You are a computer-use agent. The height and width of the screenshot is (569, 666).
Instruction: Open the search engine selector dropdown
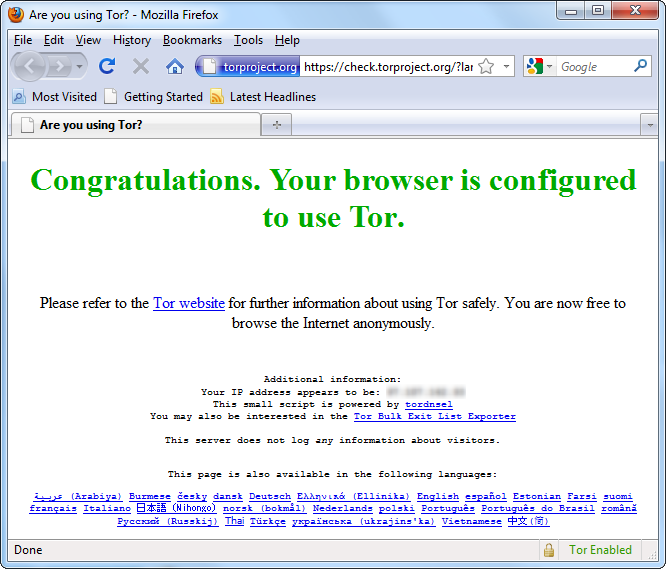[549, 66]
